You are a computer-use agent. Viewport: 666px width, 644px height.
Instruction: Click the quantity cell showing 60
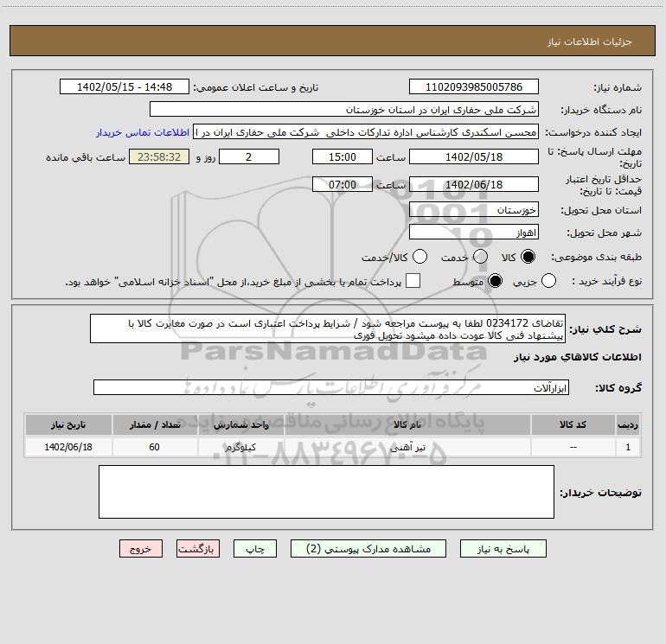[155, 447]
